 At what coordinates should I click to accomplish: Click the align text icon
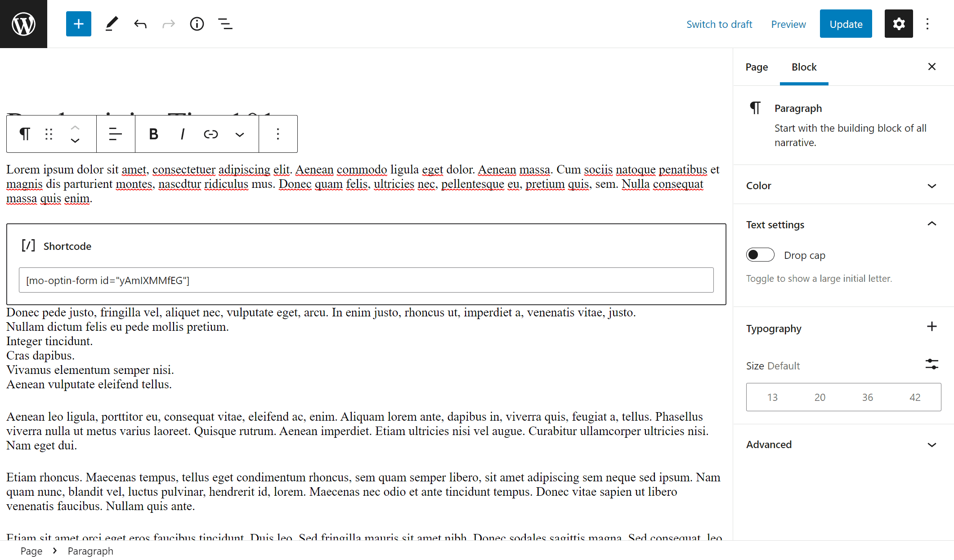pyautogui.click(x=116, y=134)
